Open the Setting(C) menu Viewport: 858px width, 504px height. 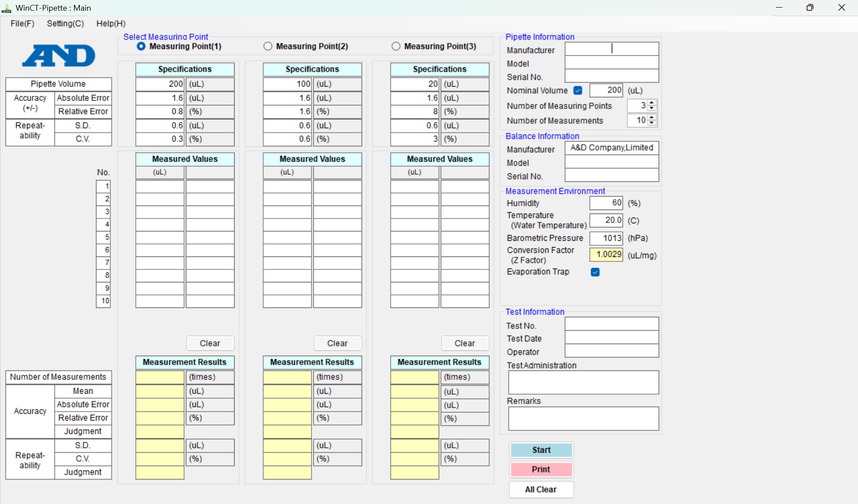[65, 24]
